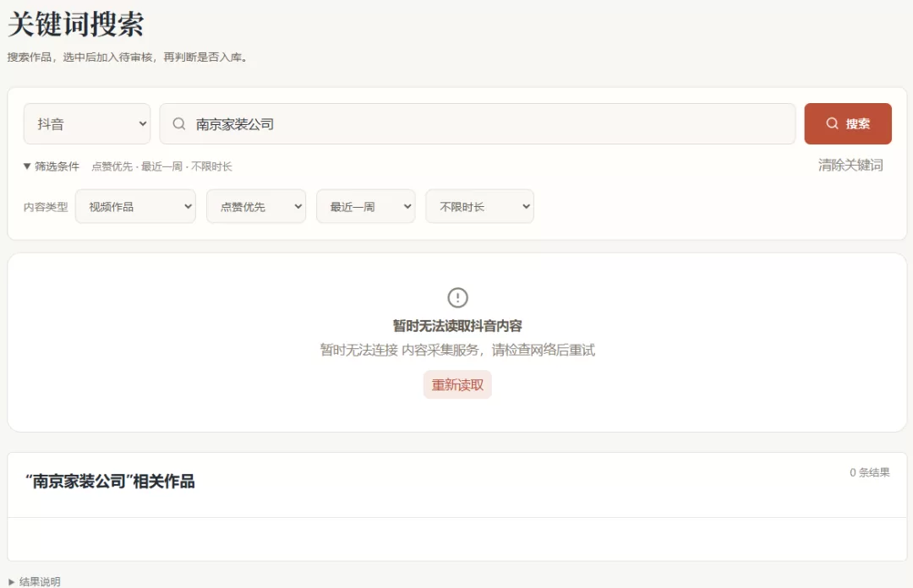Click the exclamation warning icon
The height and width of the screenshot is (588, 913).
pyautogui.click(x=457, y=297)
